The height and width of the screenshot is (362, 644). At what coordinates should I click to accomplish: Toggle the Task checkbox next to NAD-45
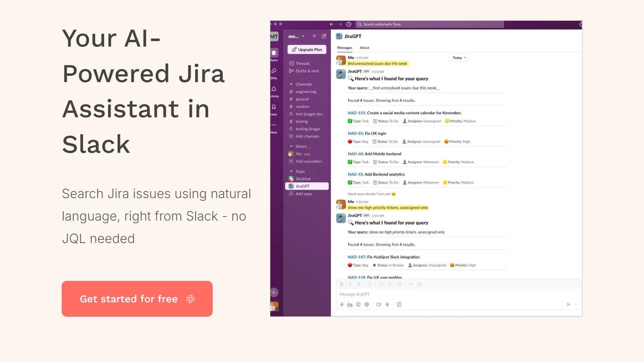350,182
